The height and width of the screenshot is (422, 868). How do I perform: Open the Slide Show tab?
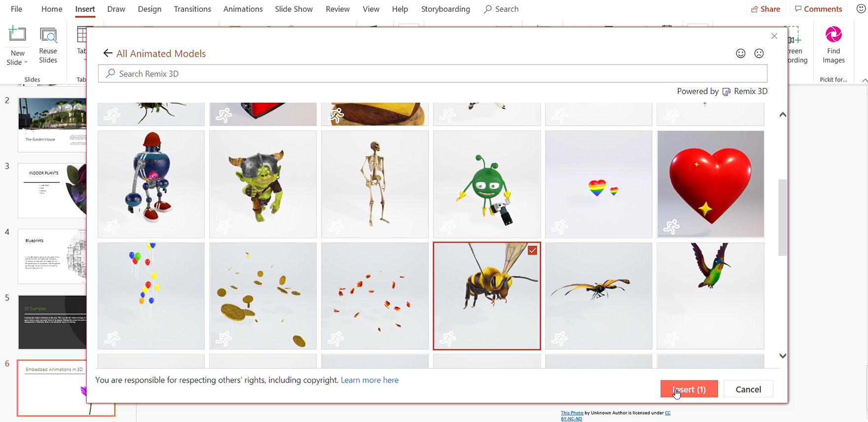[293, 9]
